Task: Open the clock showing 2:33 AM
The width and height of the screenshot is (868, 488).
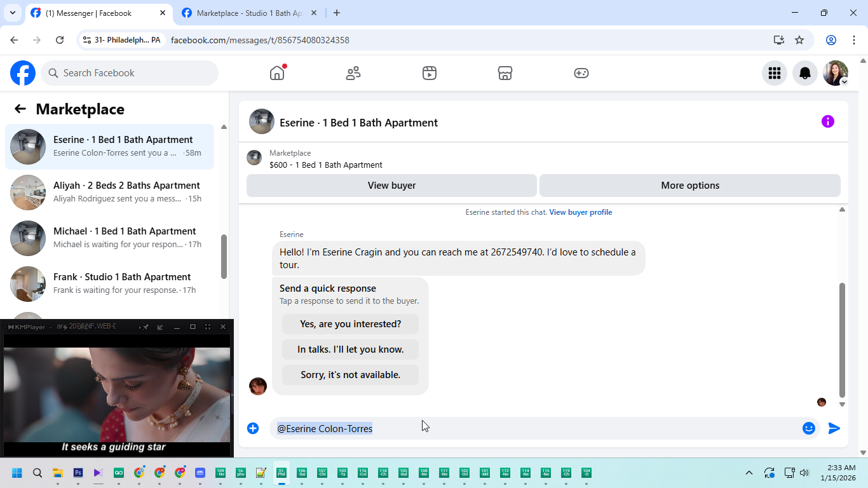Action: tap(837, 473)
